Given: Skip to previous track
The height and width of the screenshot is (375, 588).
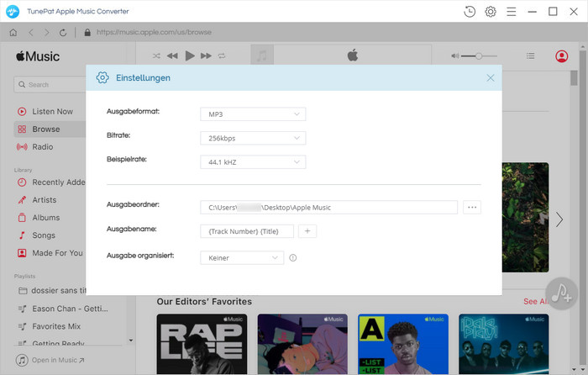Looking at the screenshot, I should (x=172, y=56).
